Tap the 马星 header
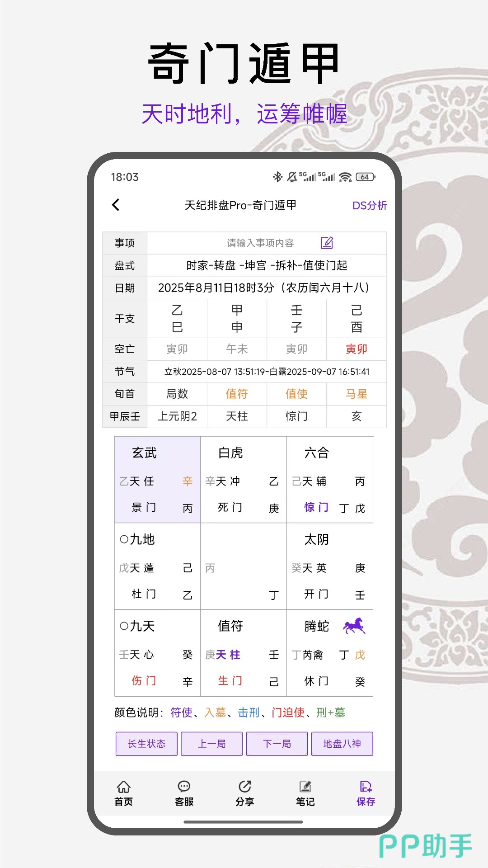 click(x=357, y=394)
